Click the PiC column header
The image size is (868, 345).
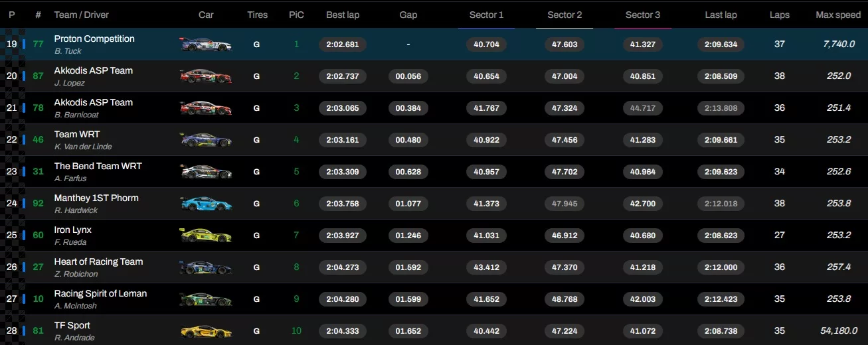[296, 15]
